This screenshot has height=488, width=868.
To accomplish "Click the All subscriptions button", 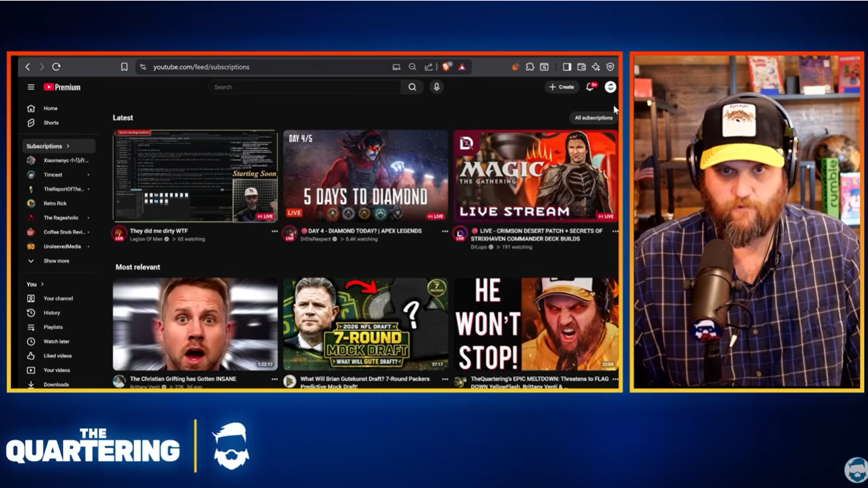I will tap(594, 118).
